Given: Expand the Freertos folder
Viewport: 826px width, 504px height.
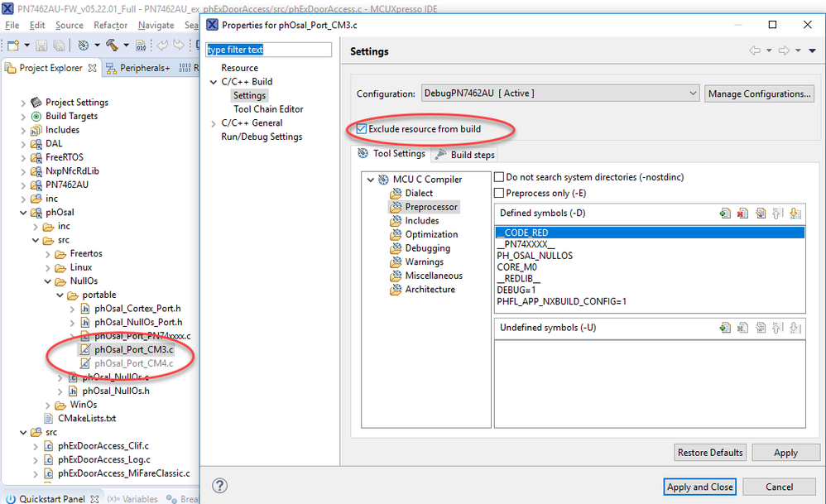Looking at the screenshot, I should [47, 254].
